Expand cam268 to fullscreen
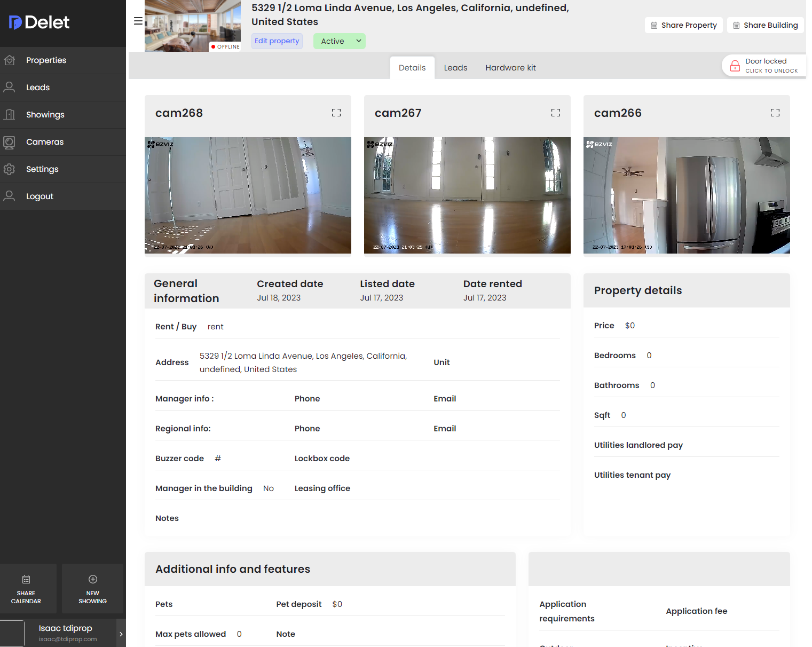The width and height of the screenshot is (812, 647). (336, 113)
